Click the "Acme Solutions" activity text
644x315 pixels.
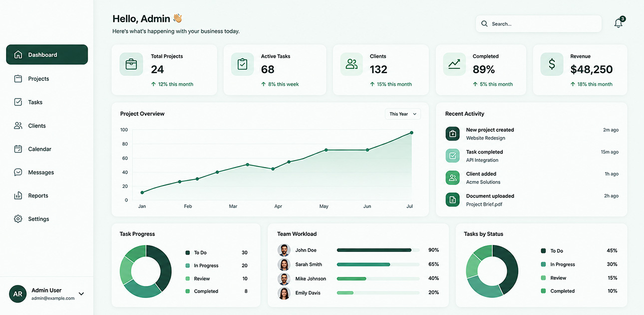[x=483, y=182]
